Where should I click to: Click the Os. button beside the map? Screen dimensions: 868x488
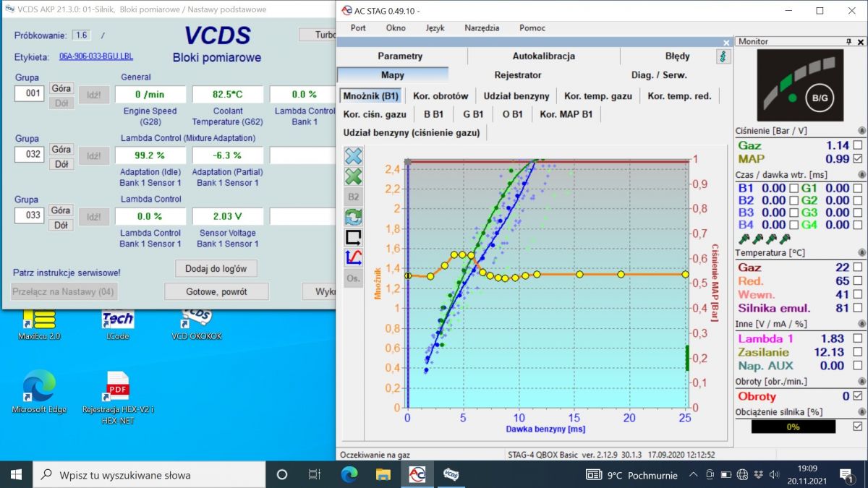tap(354, 278)
